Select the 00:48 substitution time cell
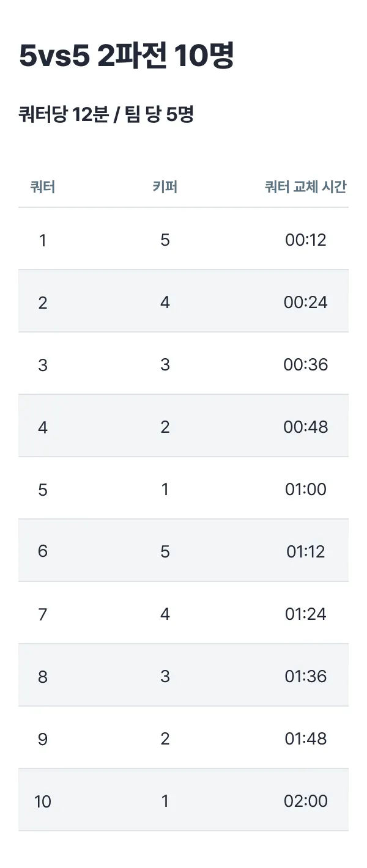Image resolution: width=367 pixels, height=868 pixels. [306, 427]
